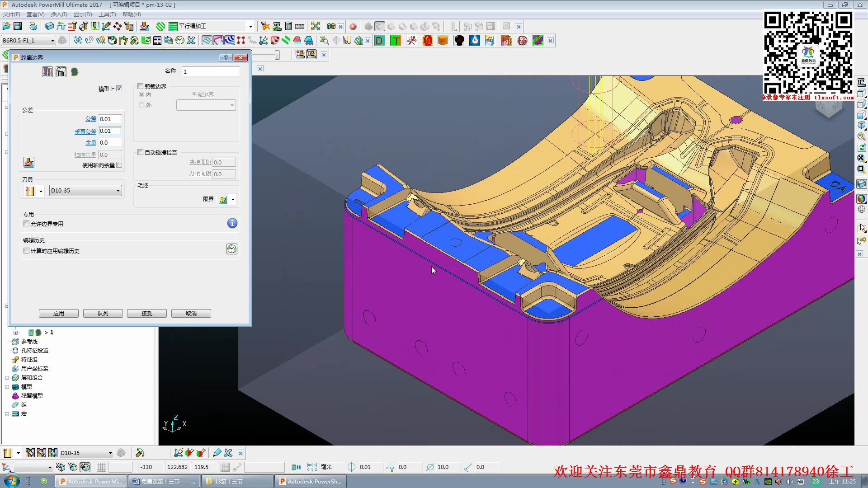The height and width of the screenshot is (488, 868).
Task: Click the edit history clock icon
Action: 232,249
